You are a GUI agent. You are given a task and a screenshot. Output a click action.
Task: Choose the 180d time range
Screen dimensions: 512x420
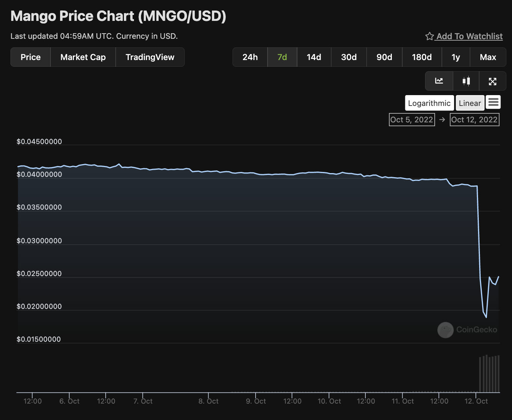pyautogui.click(x=422, y=57)
